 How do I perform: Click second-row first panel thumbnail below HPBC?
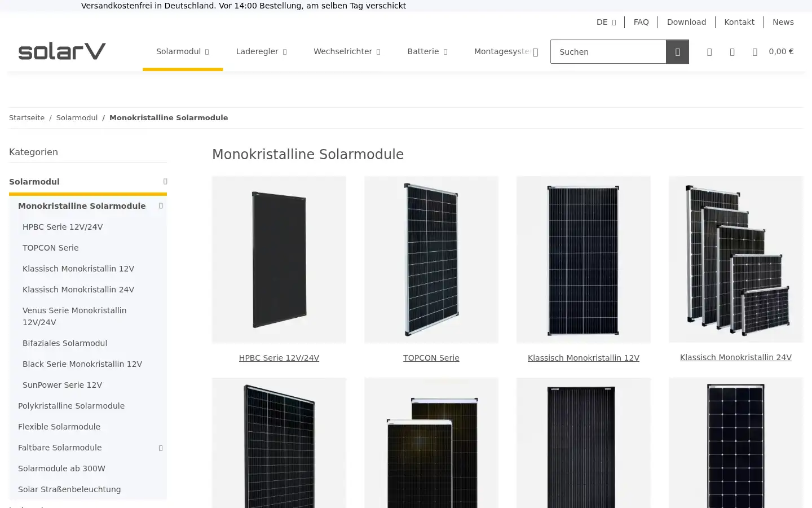coord(279,443)
